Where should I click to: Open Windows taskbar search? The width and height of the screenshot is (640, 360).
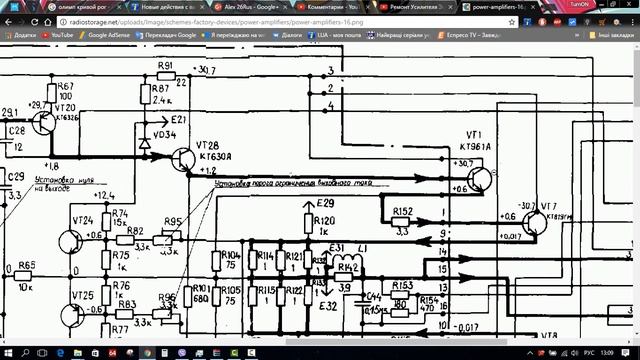[x=25, y=353]
